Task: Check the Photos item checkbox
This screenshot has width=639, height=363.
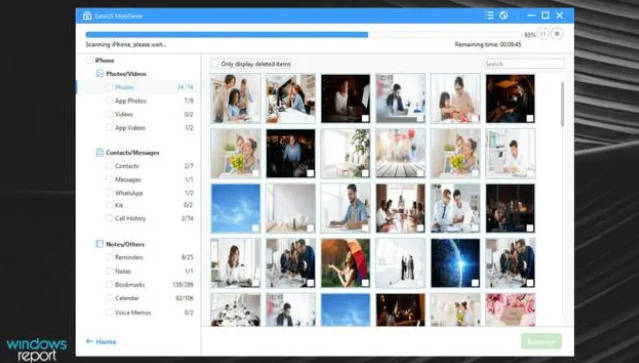Action: click(x=109, y=87)
